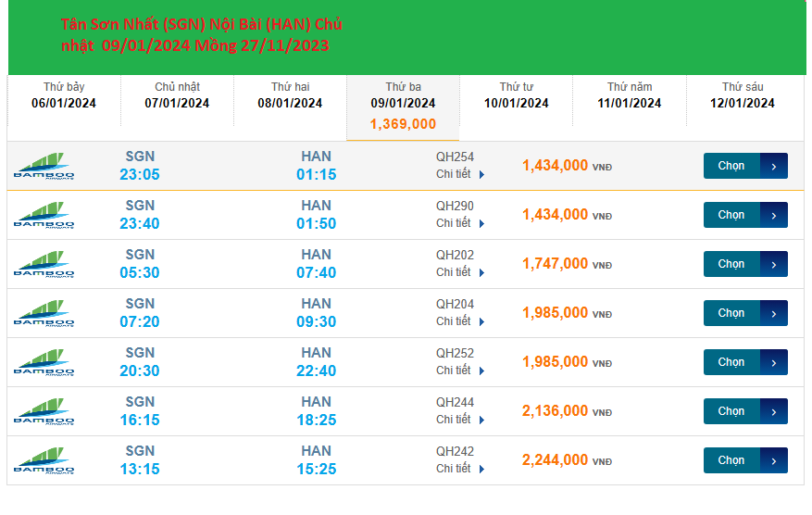Click Bamboo Airways logo for flight QH252
Image resolution: width=812 pixels, height=515 pixels.
point(44,362)
